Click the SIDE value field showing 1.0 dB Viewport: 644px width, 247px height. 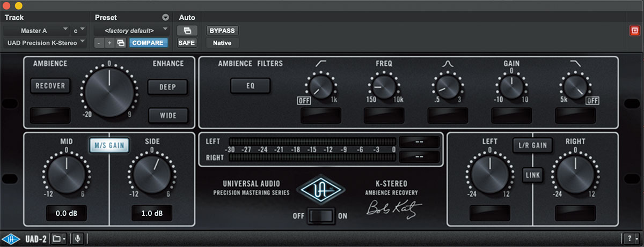tap(151, 213)
